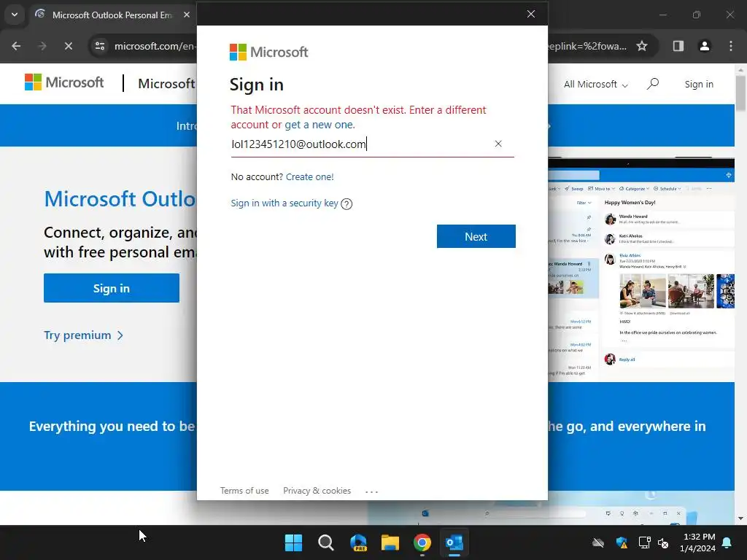Open the Chrome three-dot menu
Viewport: 747px width, 560px height.
coord(731,46)
